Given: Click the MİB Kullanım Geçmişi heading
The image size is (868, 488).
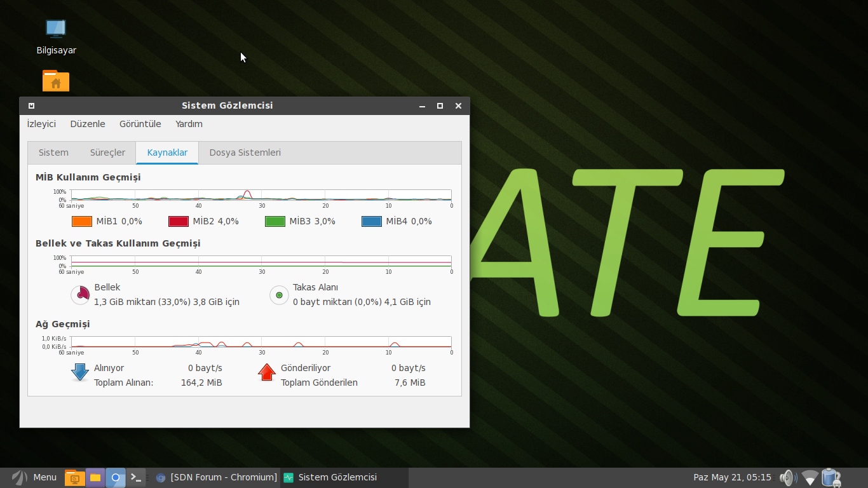Looking at the screenshot, I should coord(88,177).
